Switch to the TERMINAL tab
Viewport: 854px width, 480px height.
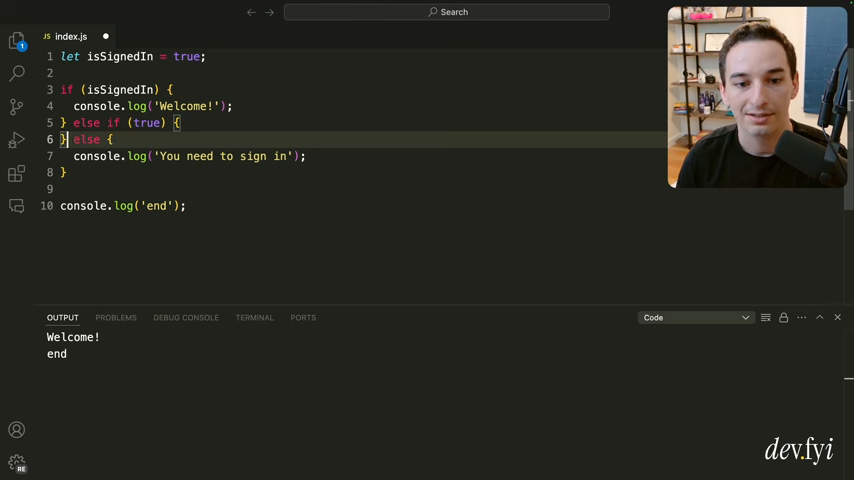pos(254,318)
